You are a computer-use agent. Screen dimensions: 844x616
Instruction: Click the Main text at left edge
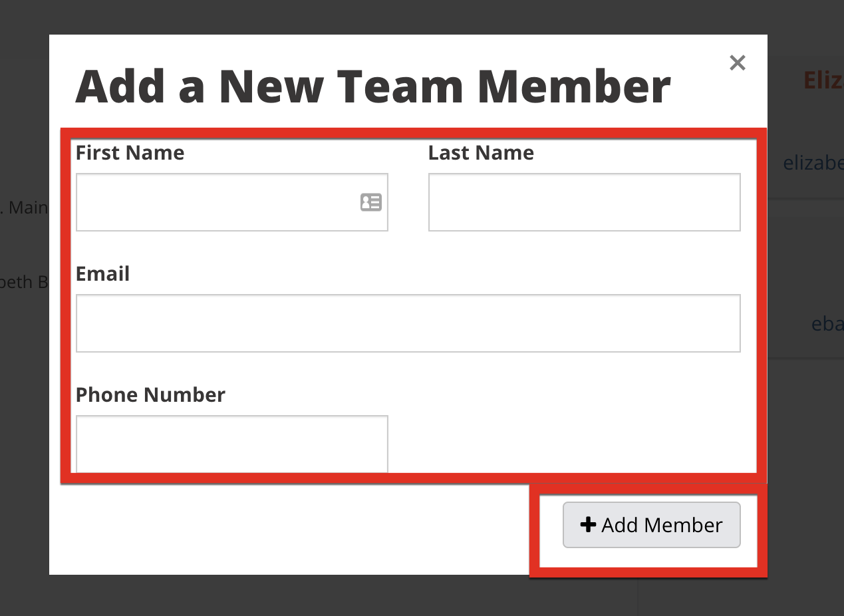(x=25, y=208)
